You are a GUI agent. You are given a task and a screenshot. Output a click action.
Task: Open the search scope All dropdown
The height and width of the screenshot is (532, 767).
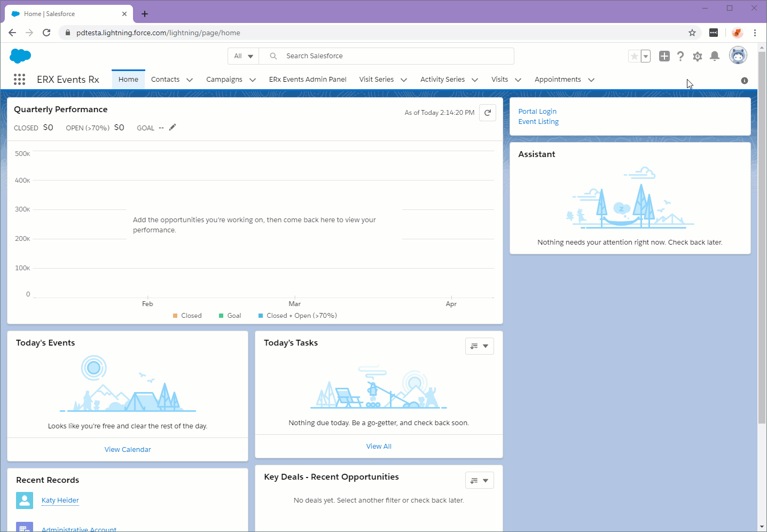point(244,56)
